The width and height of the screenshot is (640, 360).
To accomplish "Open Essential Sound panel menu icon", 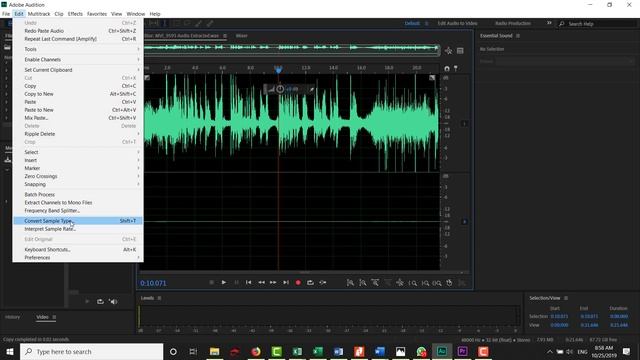I will 518,36.
